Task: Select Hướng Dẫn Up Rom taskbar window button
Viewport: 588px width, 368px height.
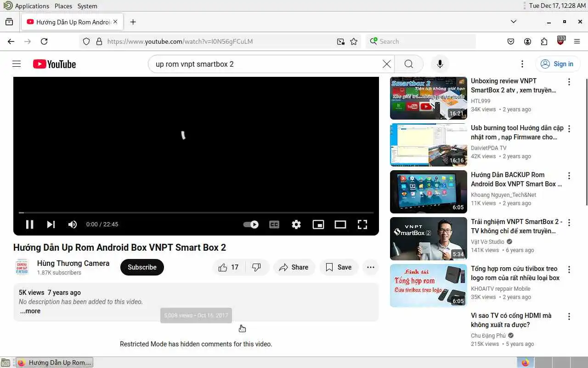Action: (54, 362)
